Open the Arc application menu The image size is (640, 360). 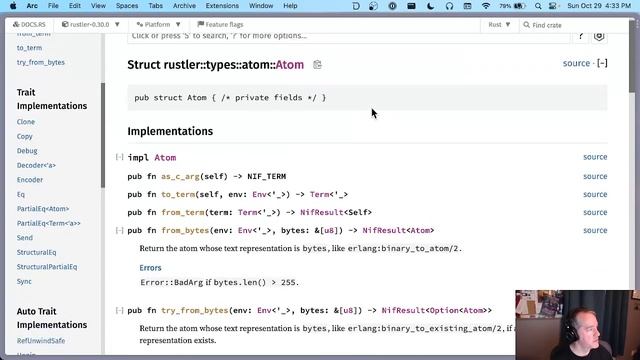pos(32,6)
